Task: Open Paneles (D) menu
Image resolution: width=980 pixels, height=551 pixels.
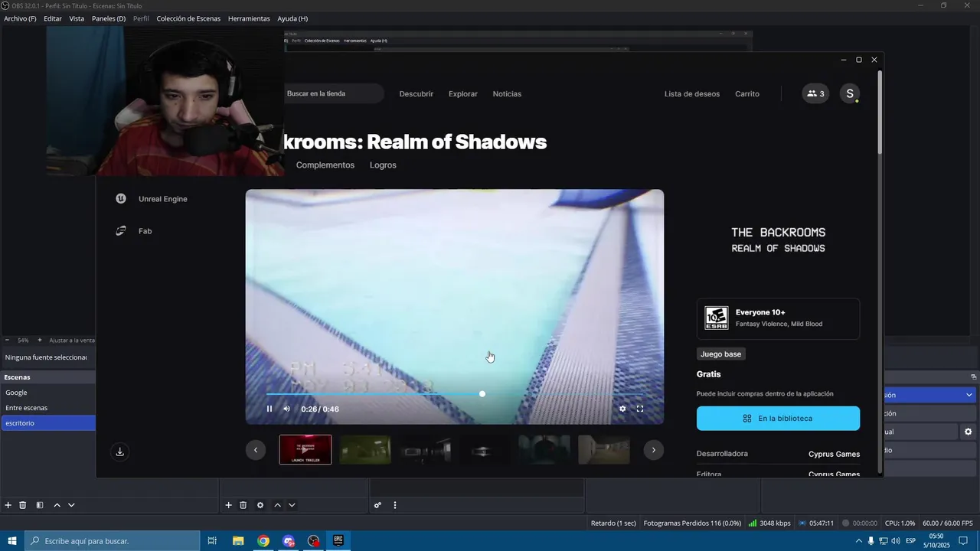Action: (x=109, y=18)
